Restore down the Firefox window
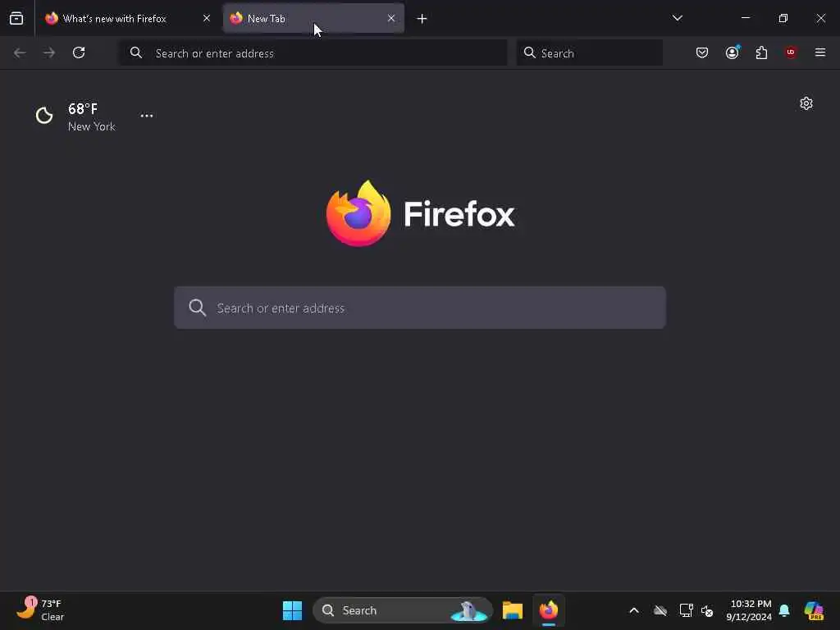Viewport: 840px width, 630px height. click(x=783, y=18)
